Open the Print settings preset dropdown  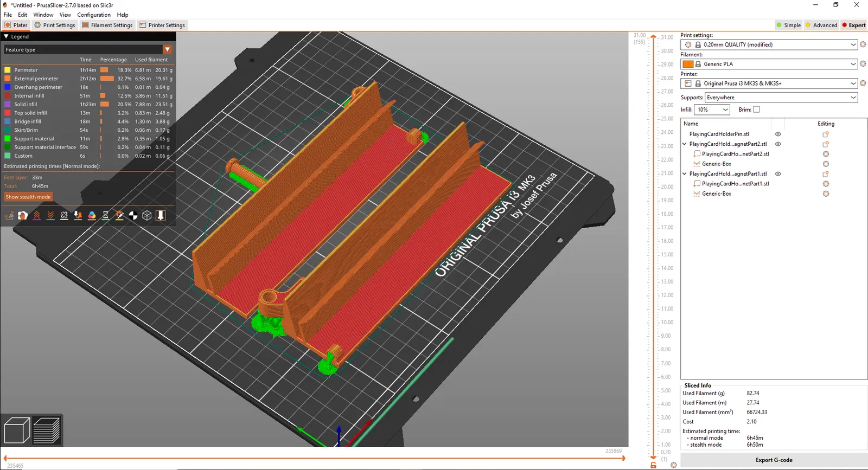pos(769,44)
